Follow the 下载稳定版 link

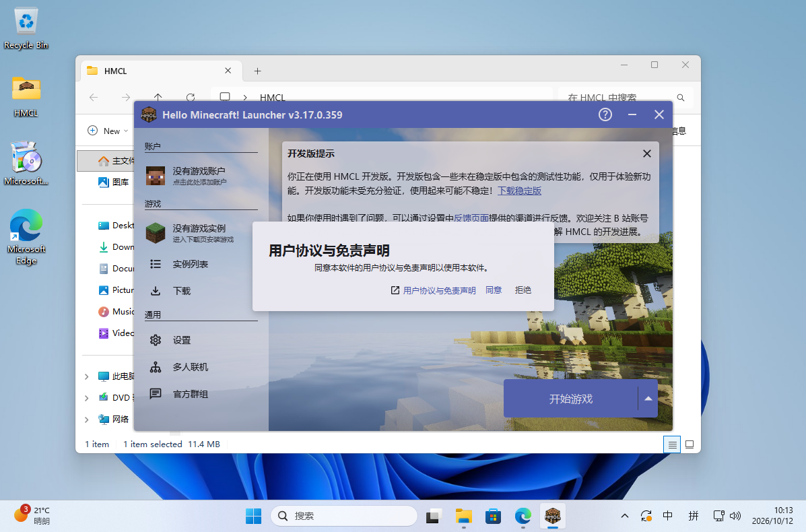pos(519,191)
